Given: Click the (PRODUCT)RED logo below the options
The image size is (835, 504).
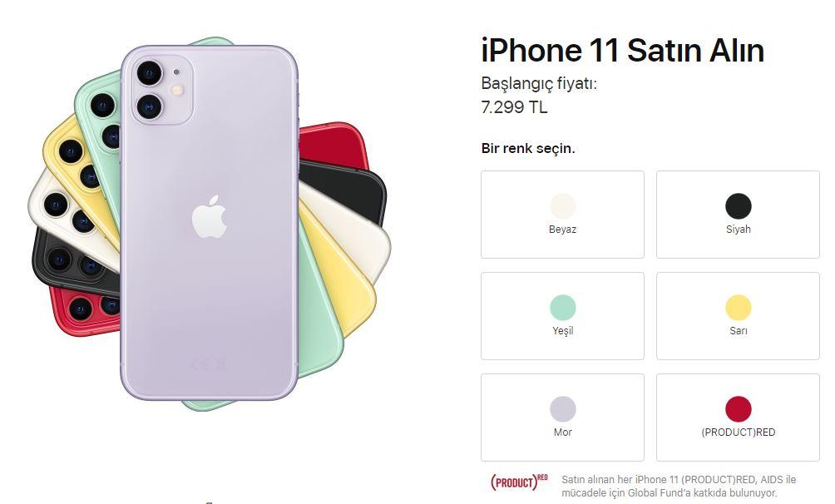Looking at the screenshot, I should click(x=519, y=482).
